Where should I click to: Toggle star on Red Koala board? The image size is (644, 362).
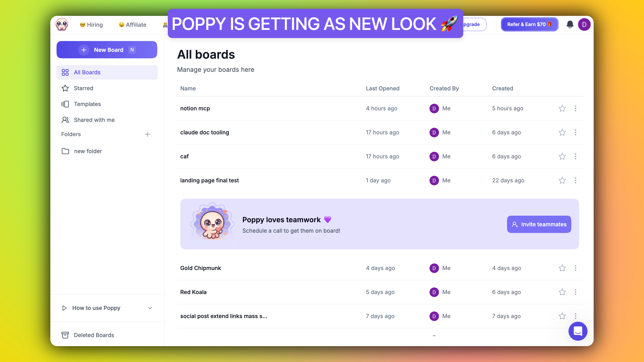click(x=562, y=292)
